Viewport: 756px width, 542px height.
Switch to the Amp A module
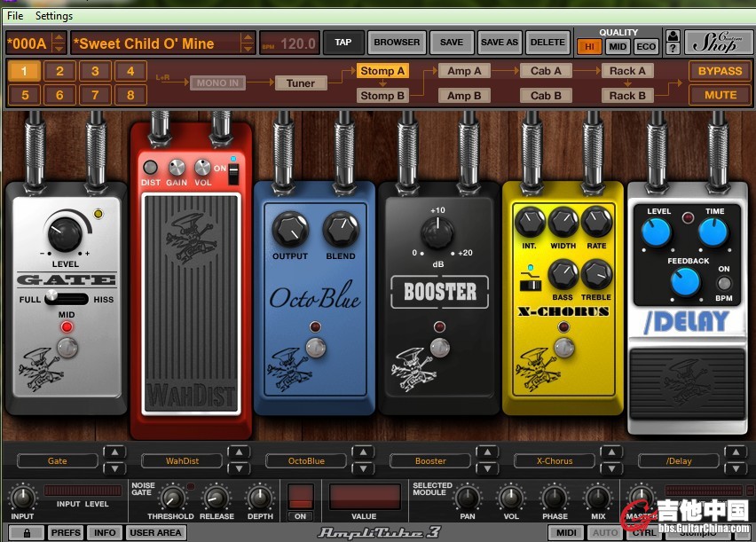point(464,71)
